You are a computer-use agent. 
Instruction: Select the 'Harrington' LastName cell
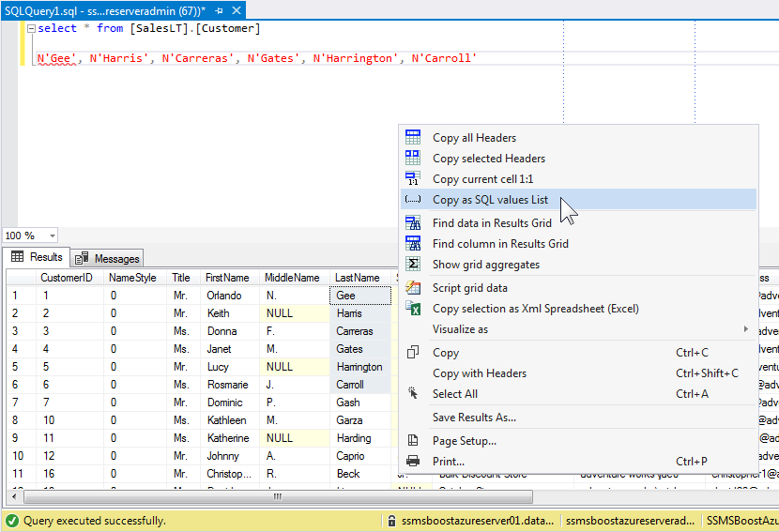point(360,367)
